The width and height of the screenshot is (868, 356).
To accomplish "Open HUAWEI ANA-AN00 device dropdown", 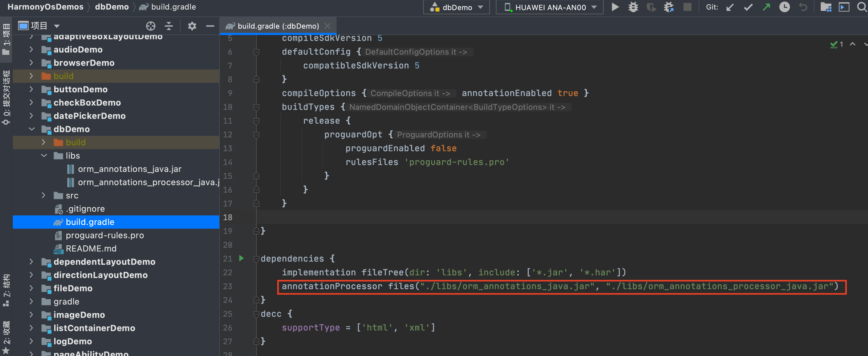I will [x=549, y=7].
